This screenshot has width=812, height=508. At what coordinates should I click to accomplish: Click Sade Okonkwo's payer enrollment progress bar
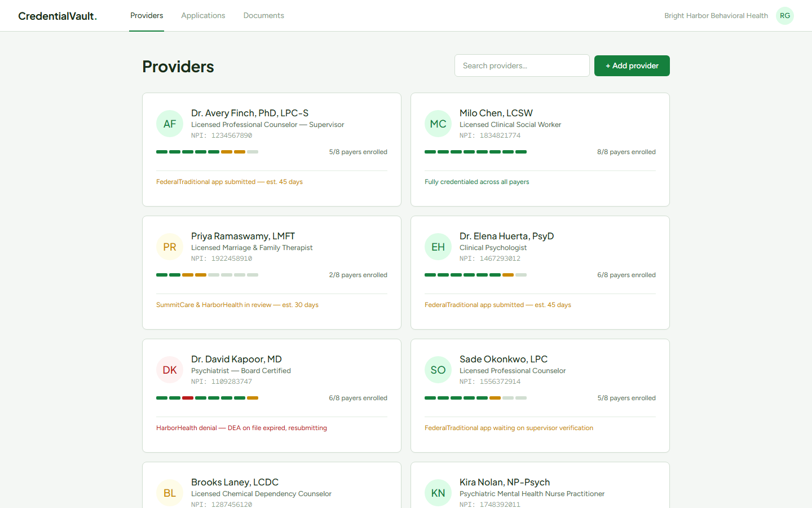tap(475, 398)
